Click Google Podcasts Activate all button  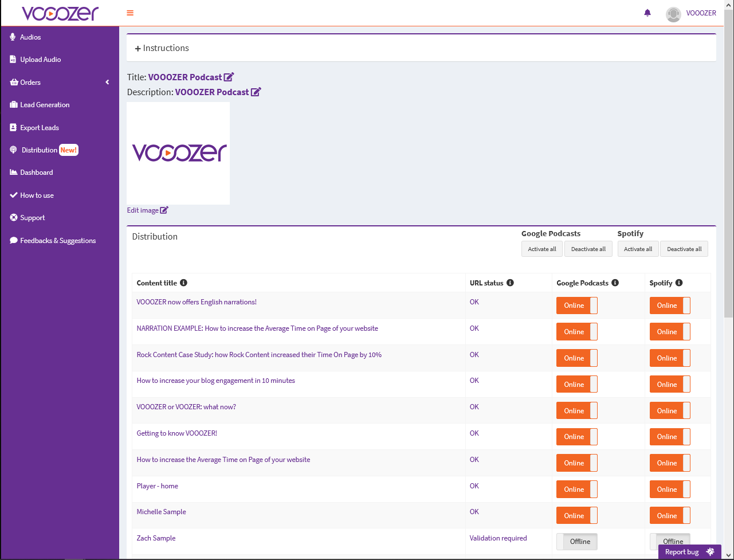(542, 249)
